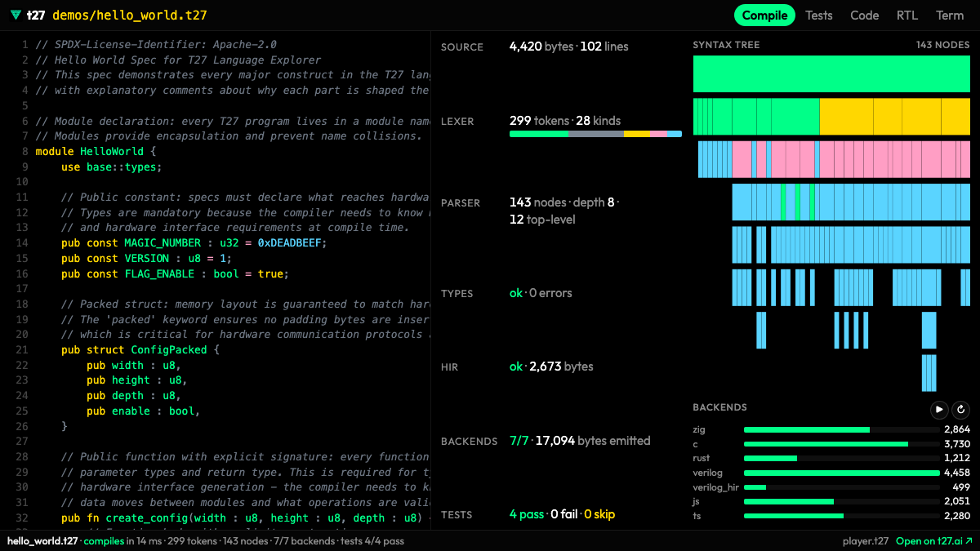Click '7/7 · 17,094 bytes emitted' result
Viewport: 980px width, 551px height.
[x=580, y=441]
